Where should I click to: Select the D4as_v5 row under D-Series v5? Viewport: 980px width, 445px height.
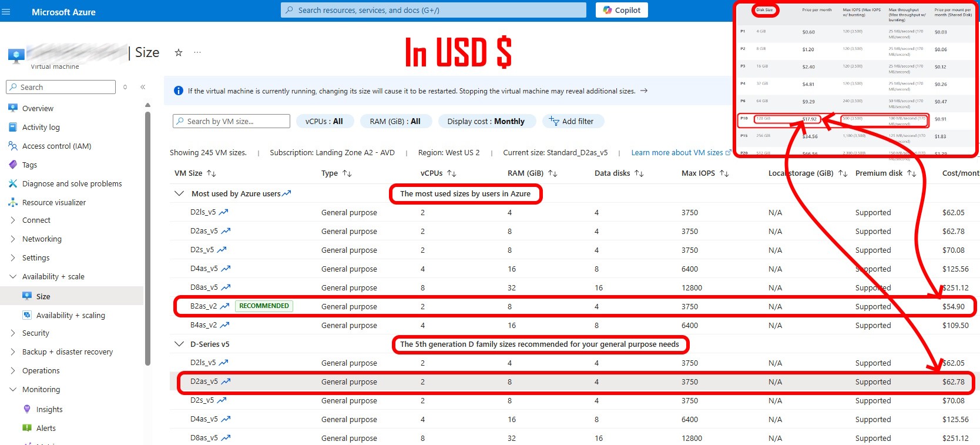pos(203,419)
